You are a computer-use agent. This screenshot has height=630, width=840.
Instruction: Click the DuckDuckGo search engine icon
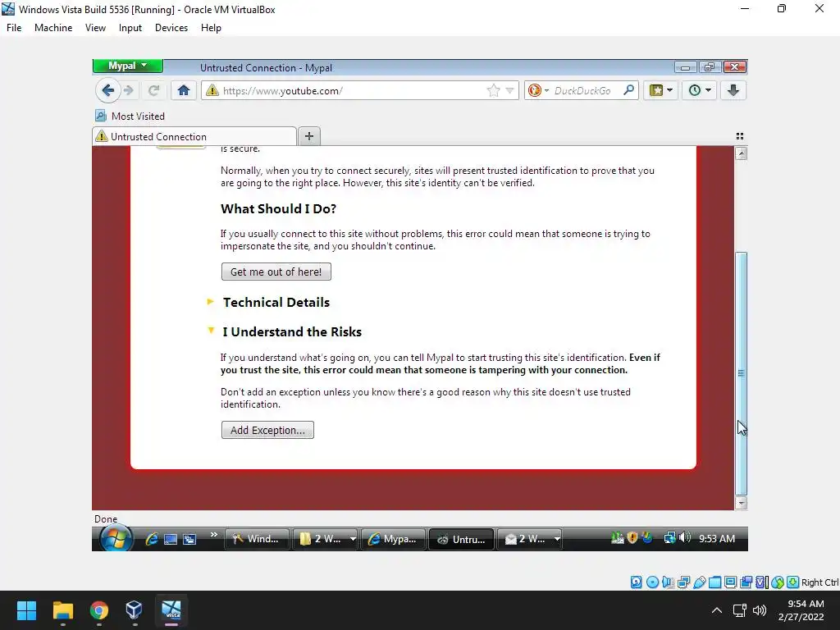click(534, 90)
